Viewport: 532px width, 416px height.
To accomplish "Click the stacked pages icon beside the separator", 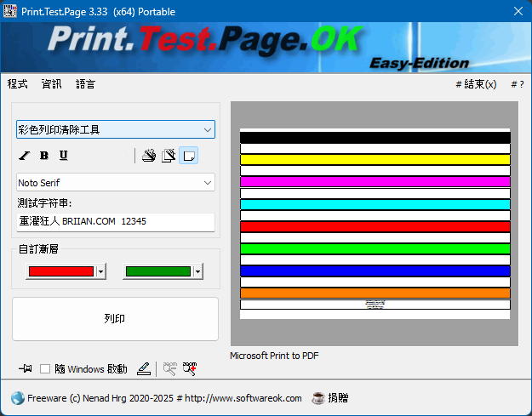I will [x=149, y=156].
